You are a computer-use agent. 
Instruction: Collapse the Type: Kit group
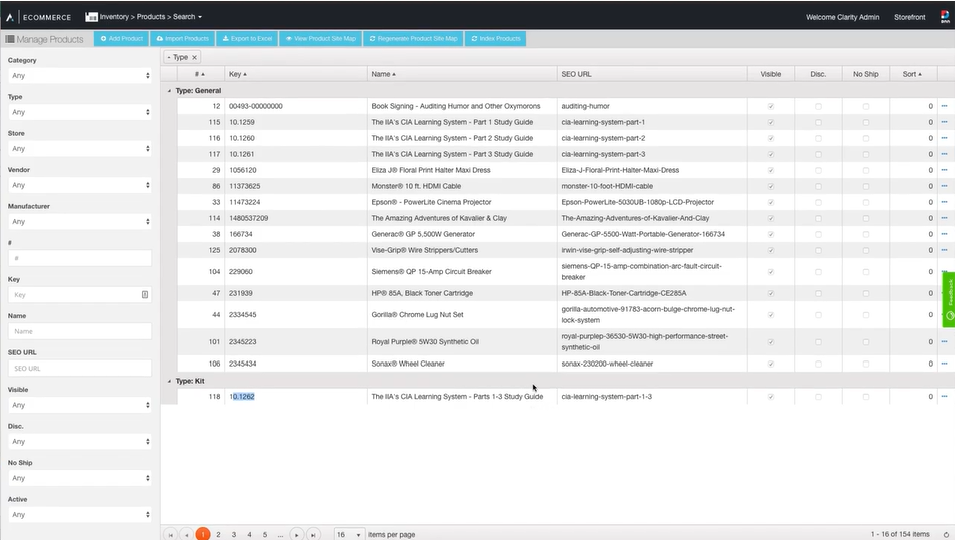pyautogui.click(x=169, y=381)
